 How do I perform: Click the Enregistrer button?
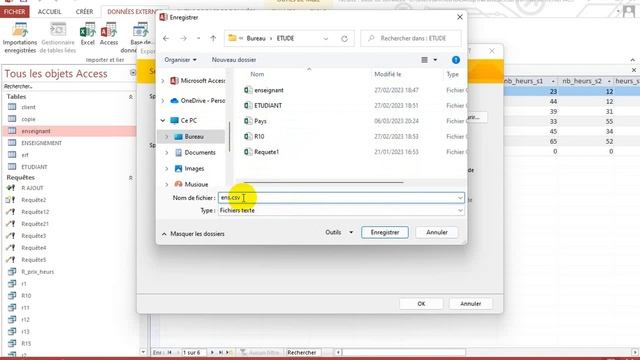click(384, 232)
